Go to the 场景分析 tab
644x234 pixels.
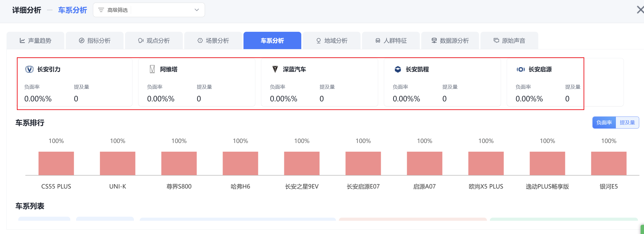point(213,40)
